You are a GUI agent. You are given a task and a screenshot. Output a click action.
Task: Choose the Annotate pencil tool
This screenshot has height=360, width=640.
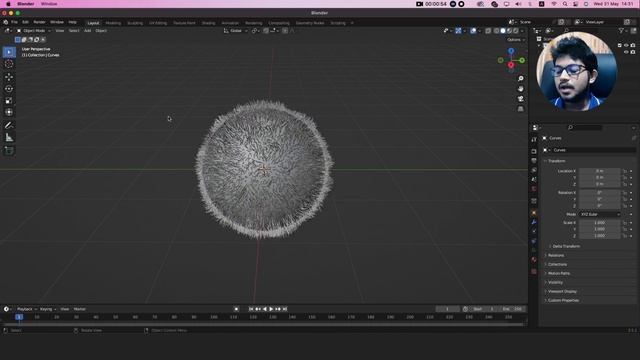9,125
